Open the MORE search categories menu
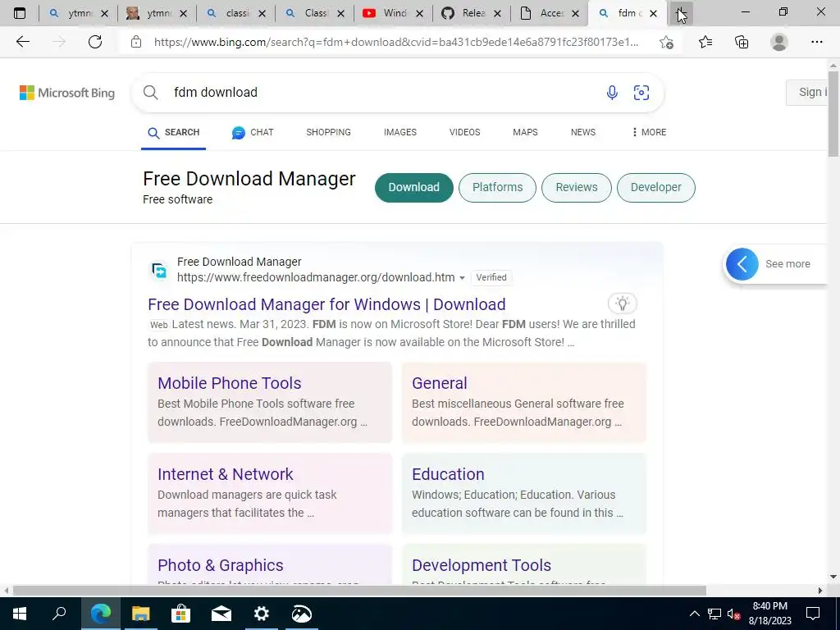 pyautogui.click(x=649, y=132)
